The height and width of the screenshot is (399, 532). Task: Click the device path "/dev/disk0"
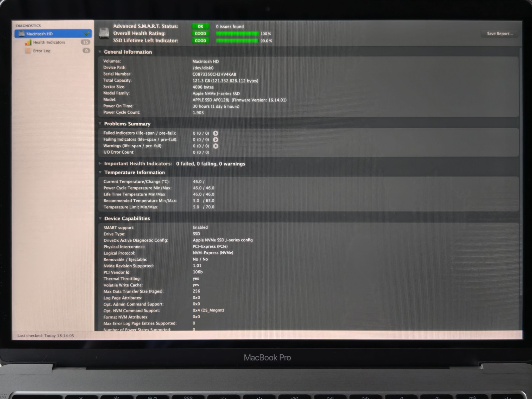203,68
